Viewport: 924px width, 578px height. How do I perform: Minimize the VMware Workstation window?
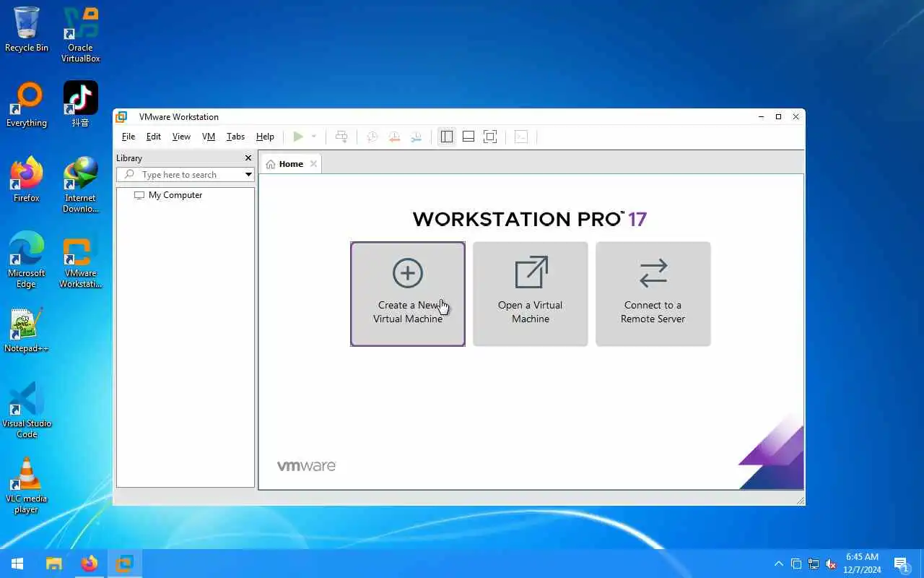coord(762,117)
